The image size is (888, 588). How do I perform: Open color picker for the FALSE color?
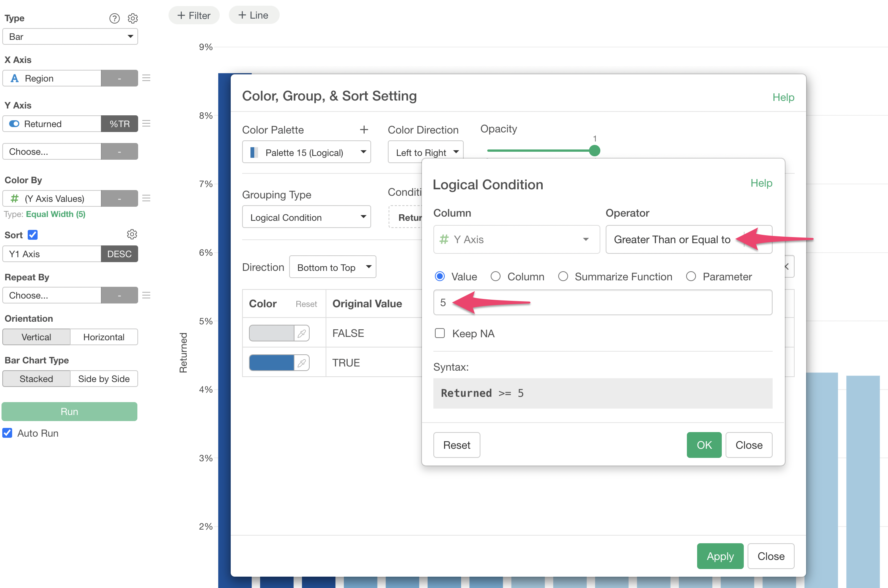(x=302, y=333)
